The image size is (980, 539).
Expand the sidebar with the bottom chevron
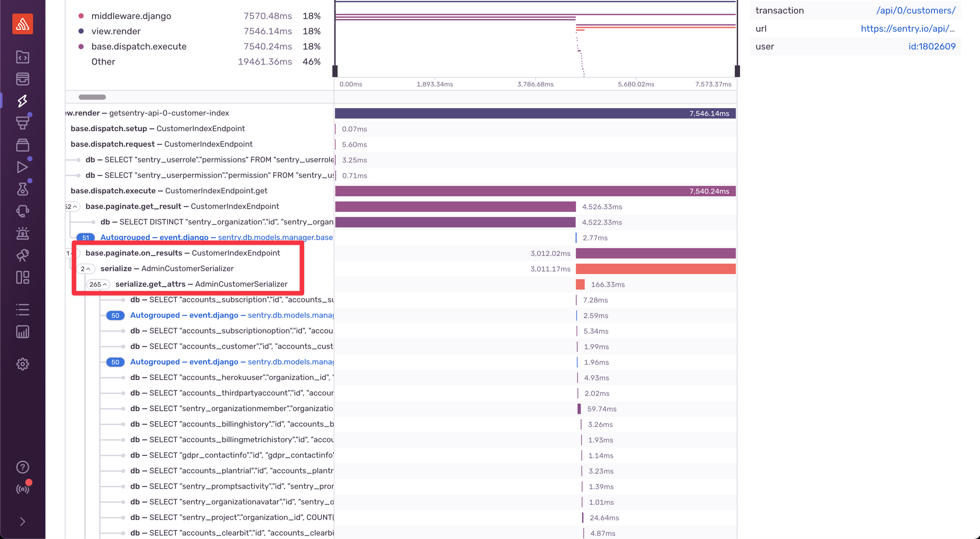coord(23,521)
